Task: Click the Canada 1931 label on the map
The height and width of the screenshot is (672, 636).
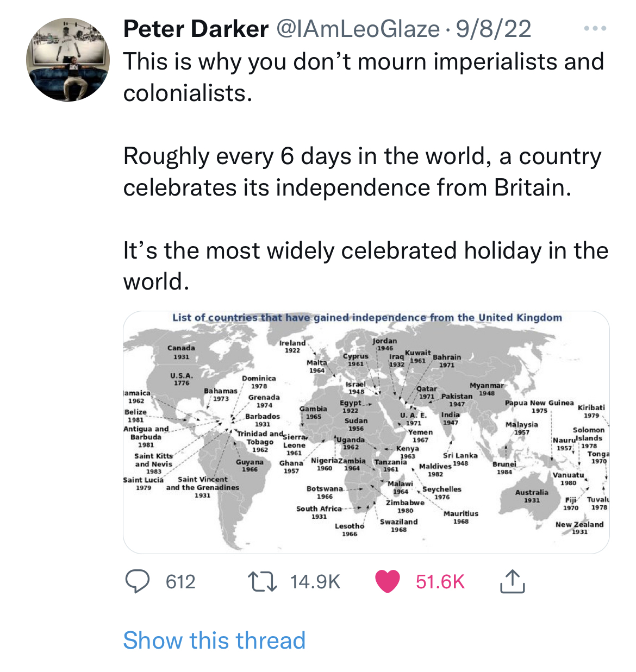Action: point(181,352)
